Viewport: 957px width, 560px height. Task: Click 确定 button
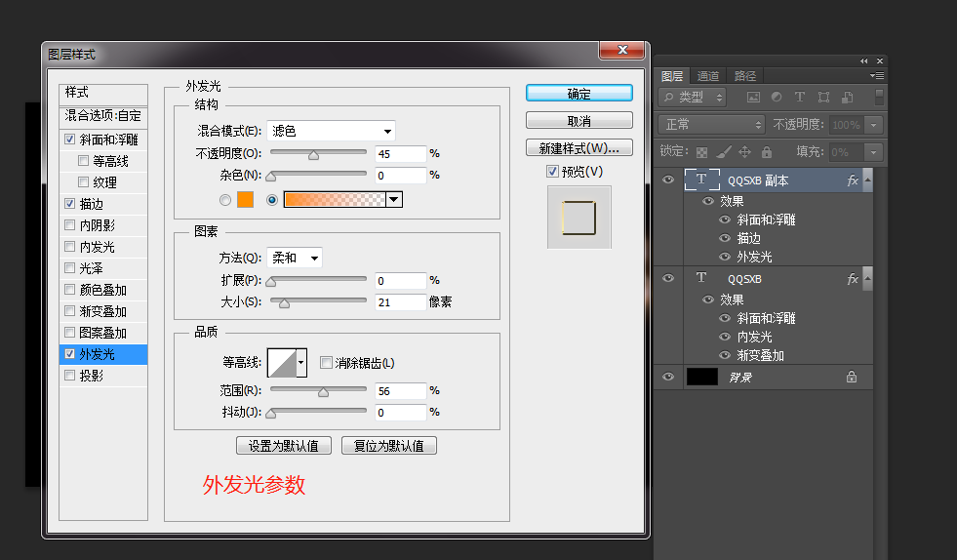point(579,94)
